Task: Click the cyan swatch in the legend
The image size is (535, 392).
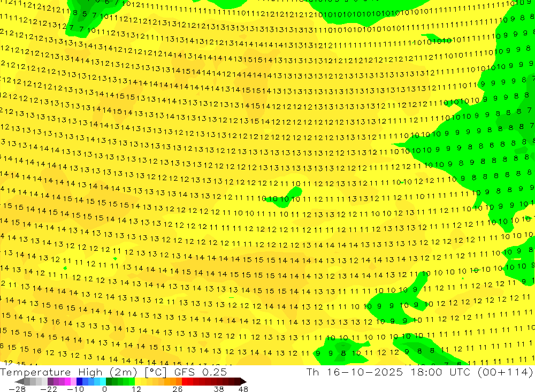Action: [x=103, y=381]
